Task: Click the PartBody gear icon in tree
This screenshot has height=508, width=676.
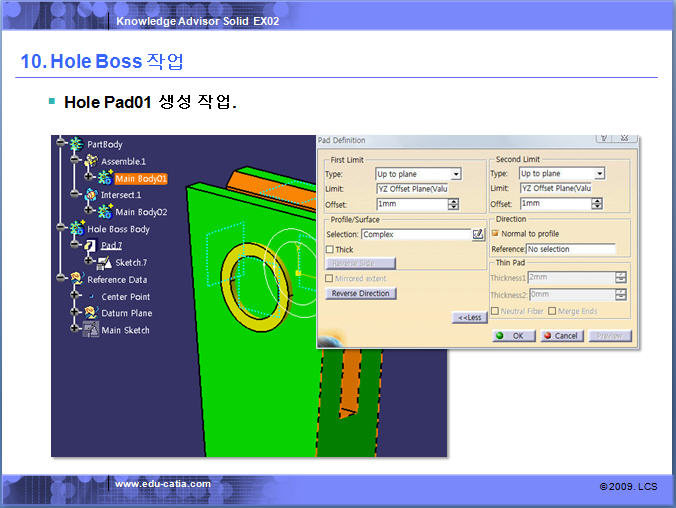Action: click(x=76, y=144)
